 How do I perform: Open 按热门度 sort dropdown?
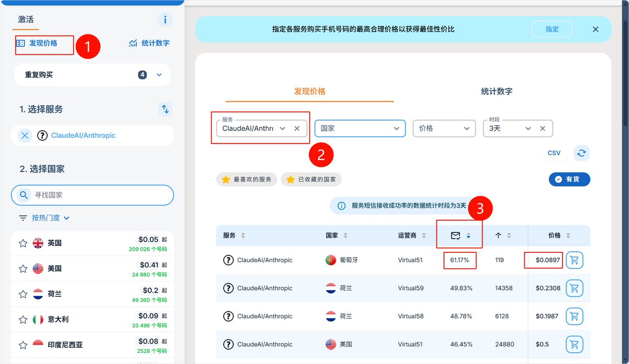44,218
